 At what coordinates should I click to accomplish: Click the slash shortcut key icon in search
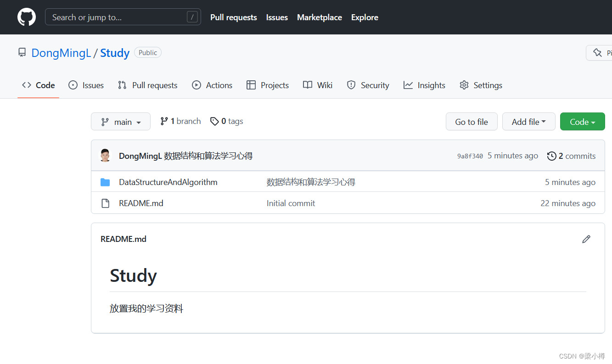[x=192, y=17]
